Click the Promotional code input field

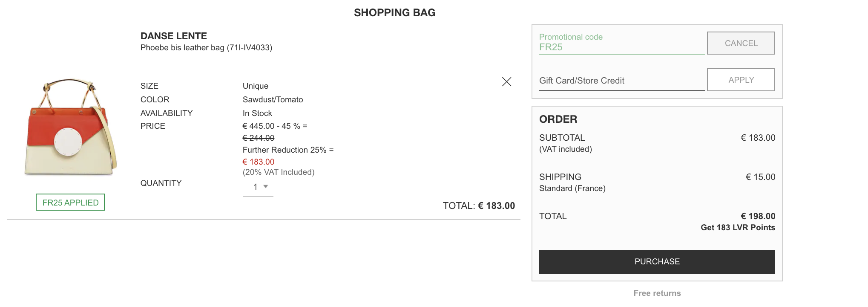622,43
